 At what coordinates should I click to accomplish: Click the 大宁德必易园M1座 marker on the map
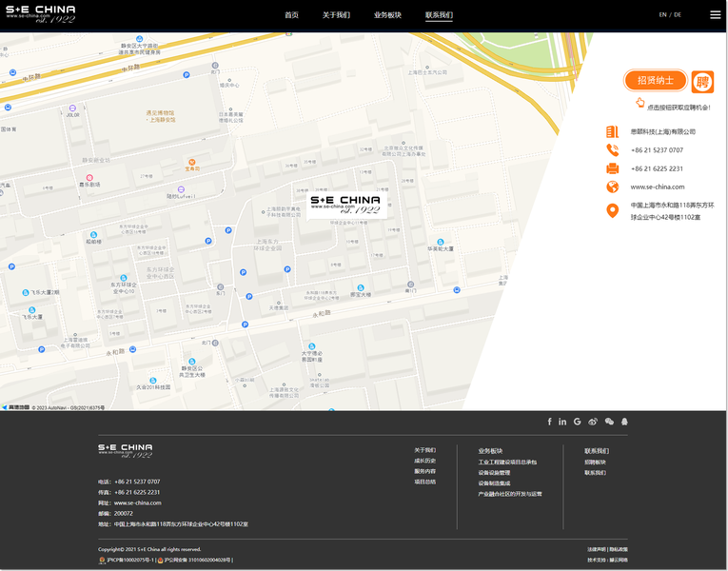coord(312,346)
